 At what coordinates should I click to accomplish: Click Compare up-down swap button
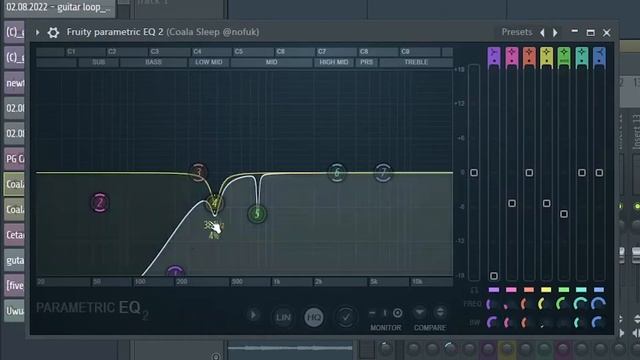440,312
